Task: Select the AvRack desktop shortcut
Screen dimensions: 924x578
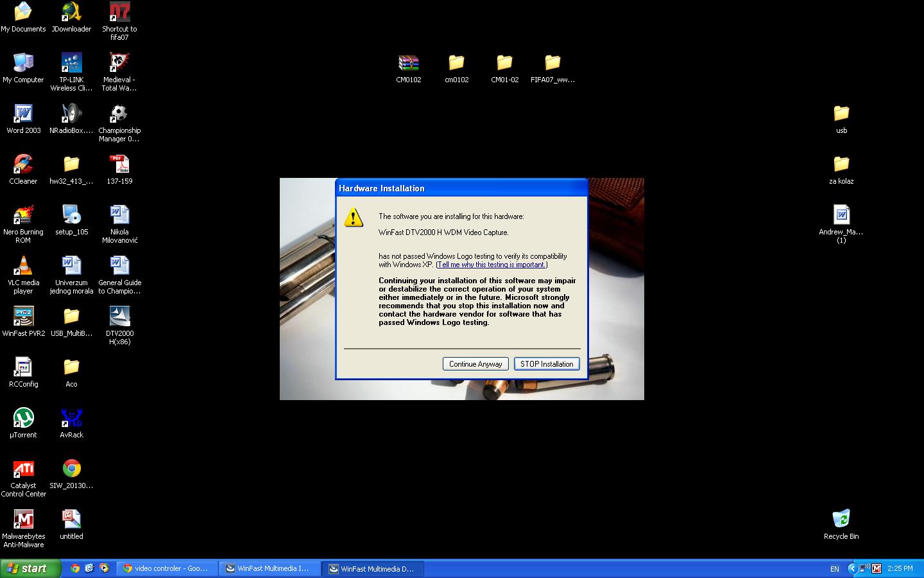Action: 71,423
